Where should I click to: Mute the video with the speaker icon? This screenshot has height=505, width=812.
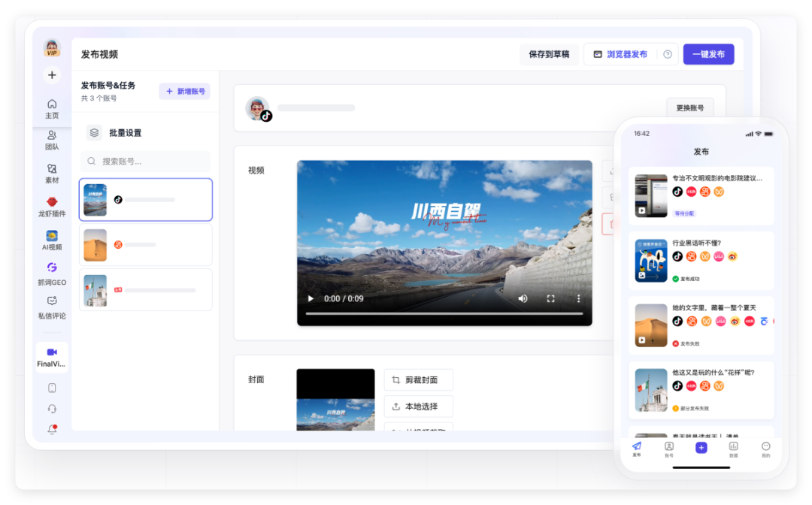(523, 298)
